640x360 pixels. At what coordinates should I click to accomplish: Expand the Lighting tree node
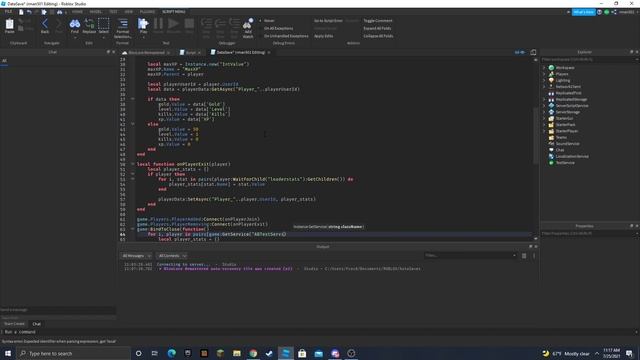point(544,80)
